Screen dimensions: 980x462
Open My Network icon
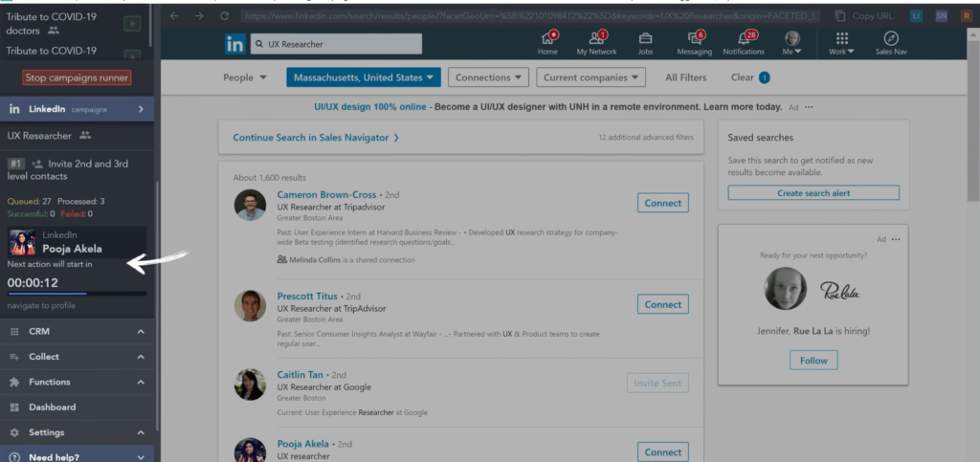pos(596,38)
